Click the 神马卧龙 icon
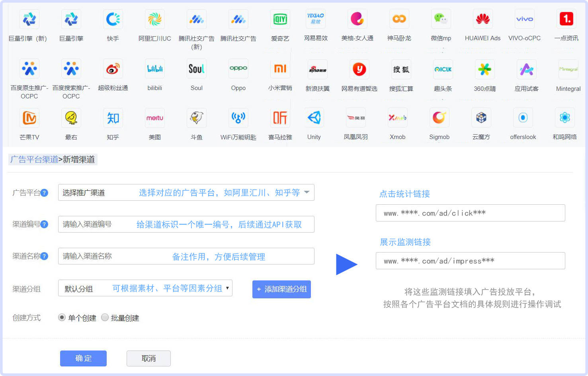The height and width of the screenshot is (376, 588). 399,19
